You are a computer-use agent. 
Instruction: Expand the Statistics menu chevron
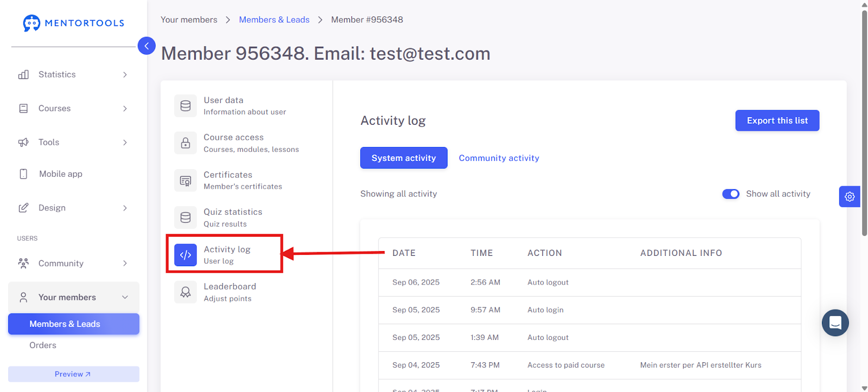125,75
